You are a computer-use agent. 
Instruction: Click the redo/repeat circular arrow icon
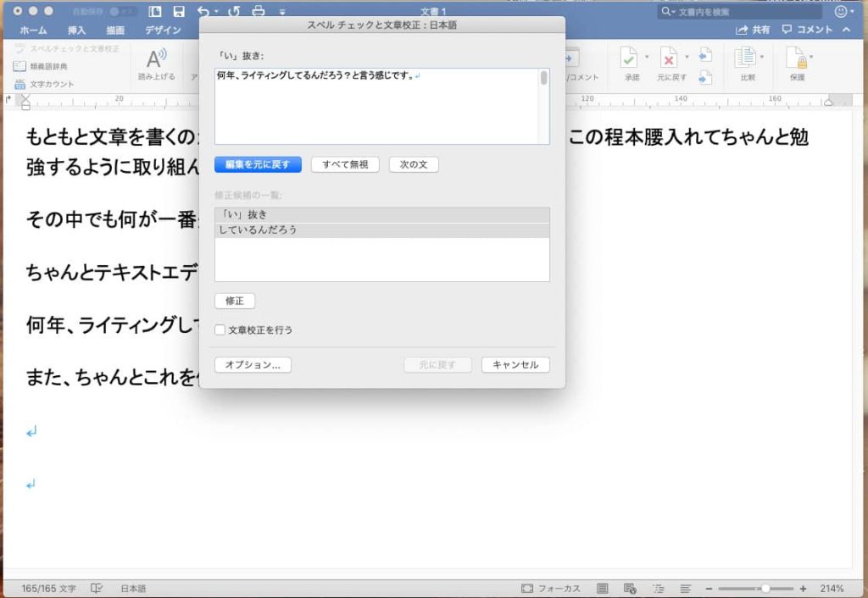pos(234,11)
